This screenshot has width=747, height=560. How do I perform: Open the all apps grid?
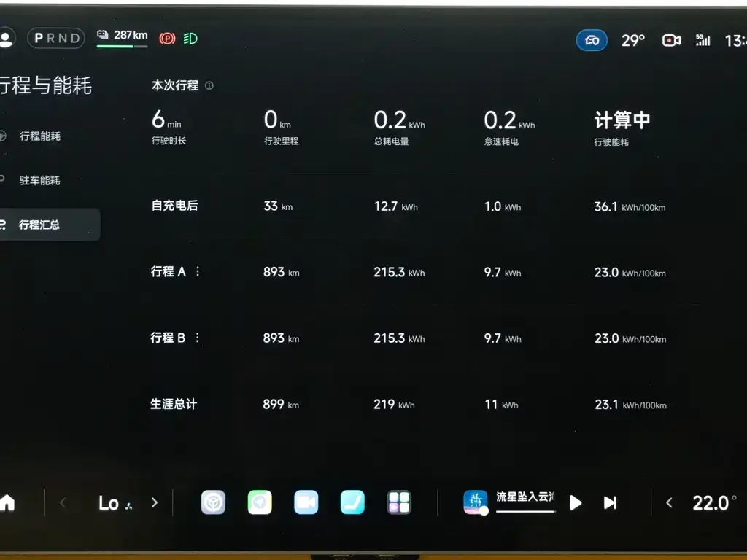point(399,502)
